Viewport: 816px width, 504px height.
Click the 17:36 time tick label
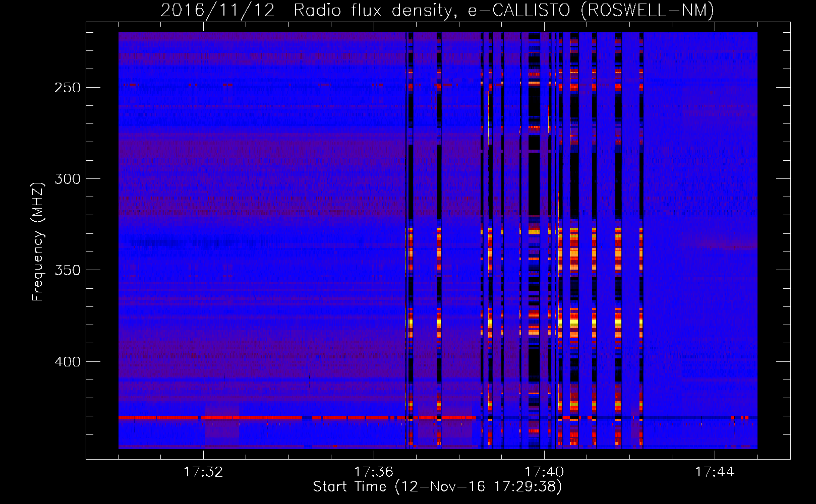374,472
